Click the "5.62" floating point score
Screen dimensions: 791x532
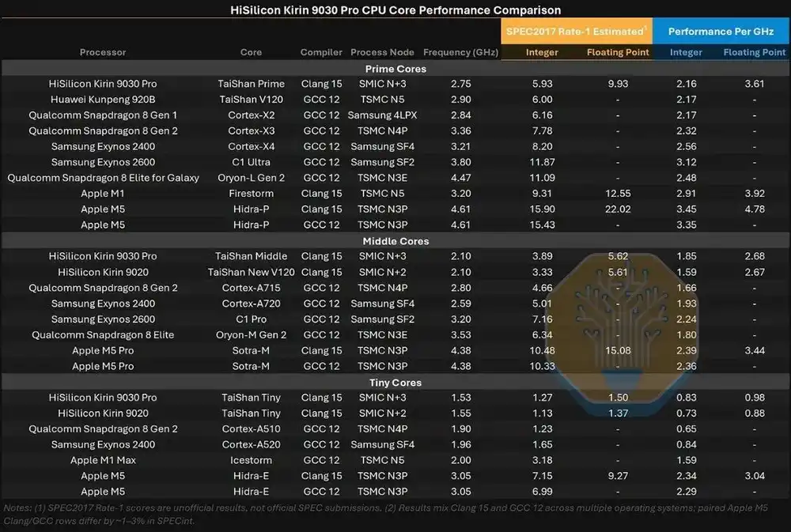(x=618, y=256)
